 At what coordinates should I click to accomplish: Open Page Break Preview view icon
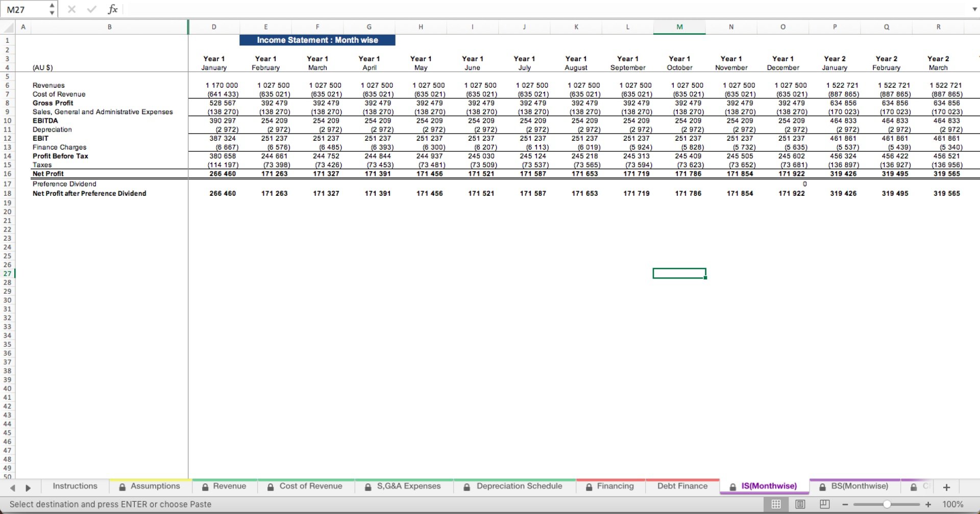pyautogui.click(x=824, y=504)
